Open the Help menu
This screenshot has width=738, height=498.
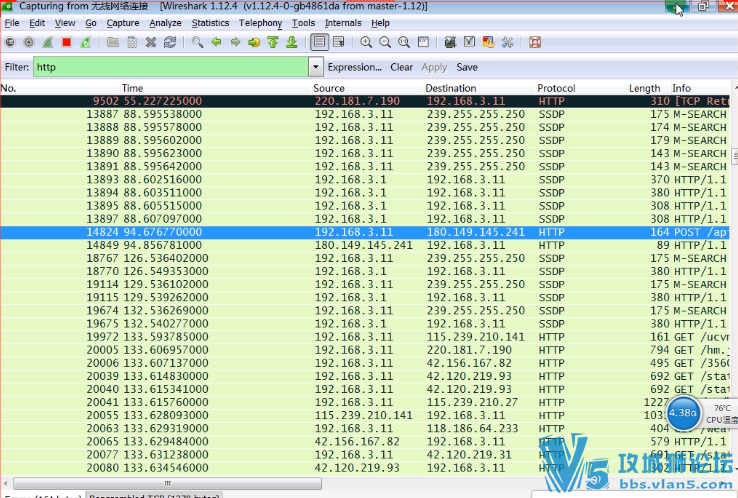coord(380,23)
